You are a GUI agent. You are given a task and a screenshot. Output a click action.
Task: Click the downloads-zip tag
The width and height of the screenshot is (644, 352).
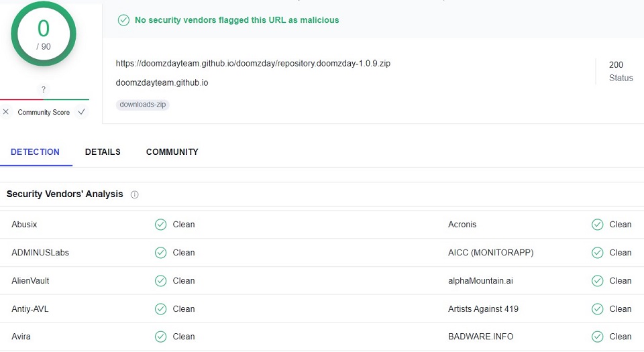(x=142, y=105)
